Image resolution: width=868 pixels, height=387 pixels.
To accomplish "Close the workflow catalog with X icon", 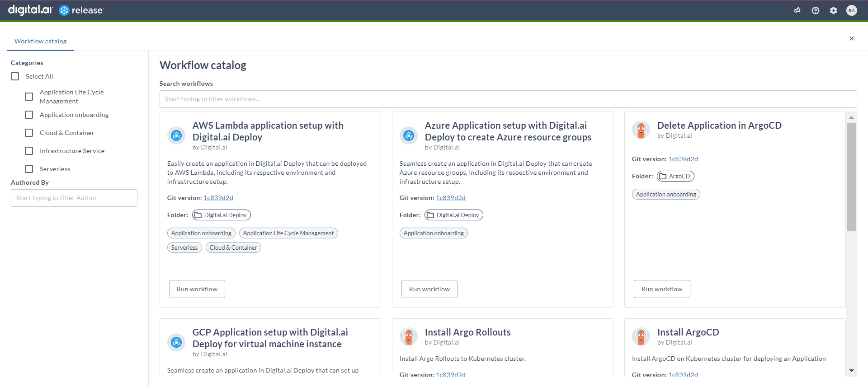I will tap(852, 38).
